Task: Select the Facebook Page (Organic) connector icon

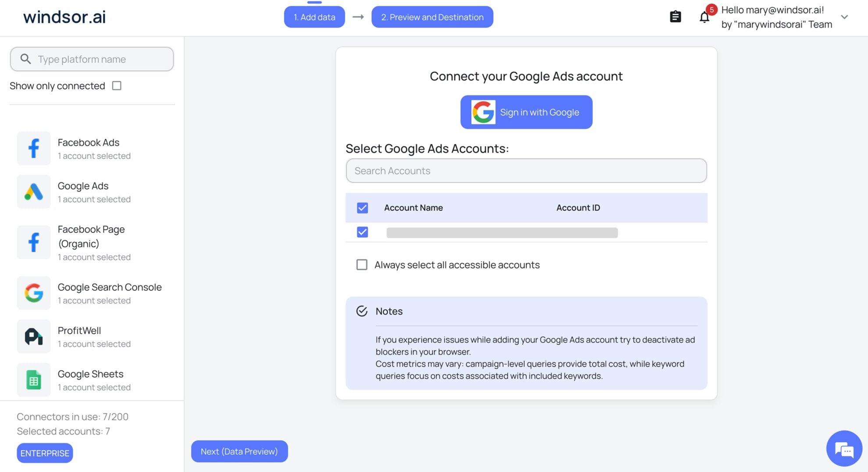Action: (33, 242)
